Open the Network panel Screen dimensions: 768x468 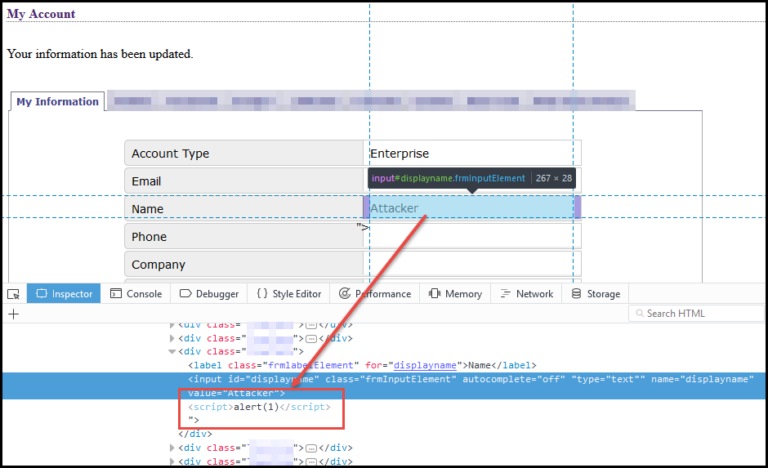pyautogui.click(x=526, y=294)
